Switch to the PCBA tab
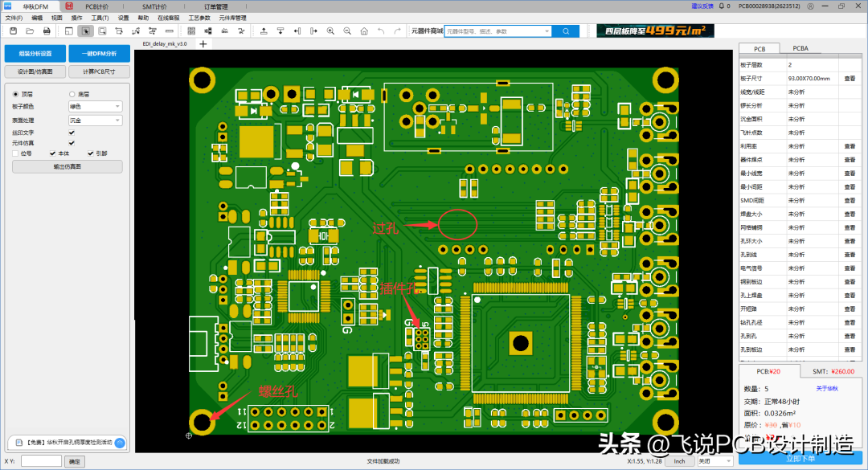The image size is (868, 470). tap(800, 48)
